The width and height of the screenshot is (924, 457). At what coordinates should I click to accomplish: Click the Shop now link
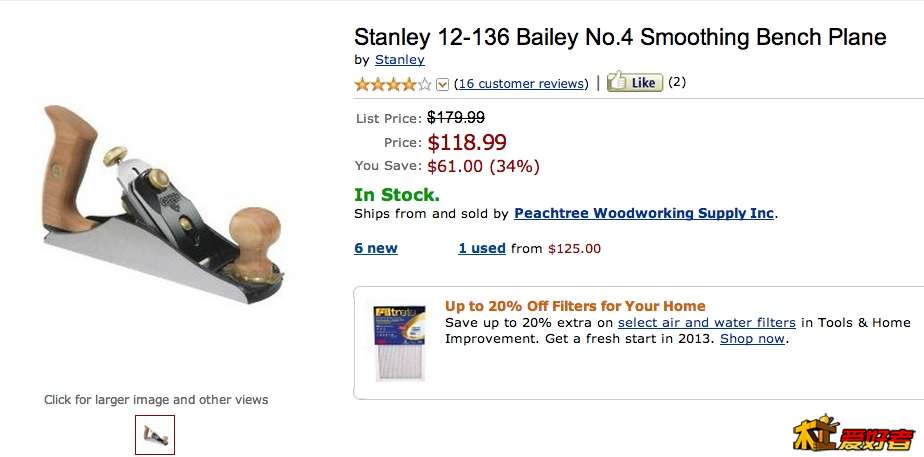[x=752, y=338]
